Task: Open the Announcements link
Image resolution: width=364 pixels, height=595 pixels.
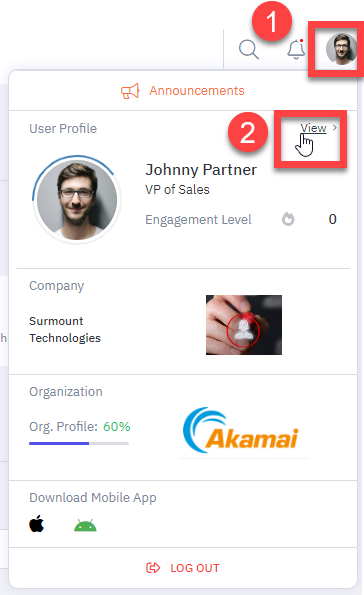Action: click(x=197, y=91)
